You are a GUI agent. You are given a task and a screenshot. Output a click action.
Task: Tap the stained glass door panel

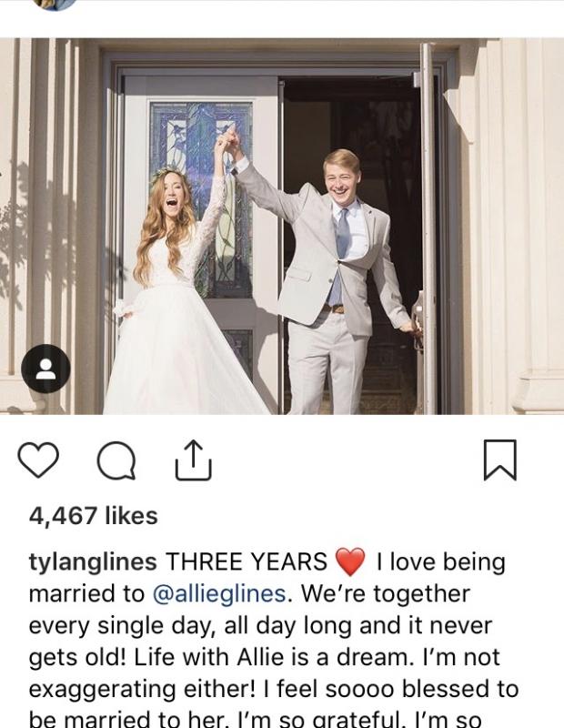coord(202,199)
